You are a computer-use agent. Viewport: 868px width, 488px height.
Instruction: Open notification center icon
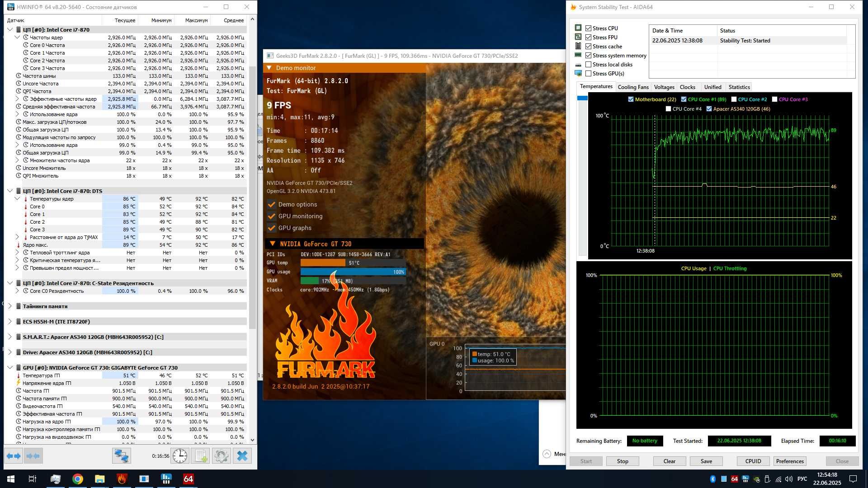point(853,479)
